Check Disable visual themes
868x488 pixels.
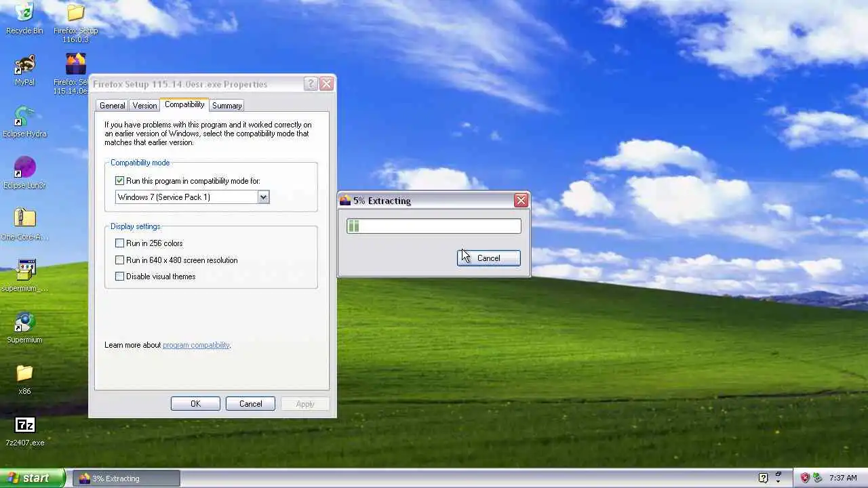(120, 277)
